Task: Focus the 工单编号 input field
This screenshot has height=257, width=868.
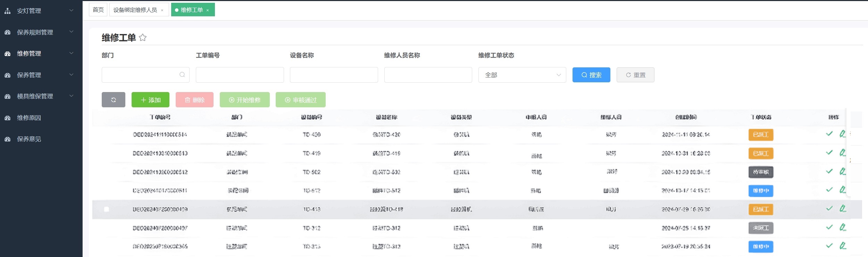Action: click(240, 75)
